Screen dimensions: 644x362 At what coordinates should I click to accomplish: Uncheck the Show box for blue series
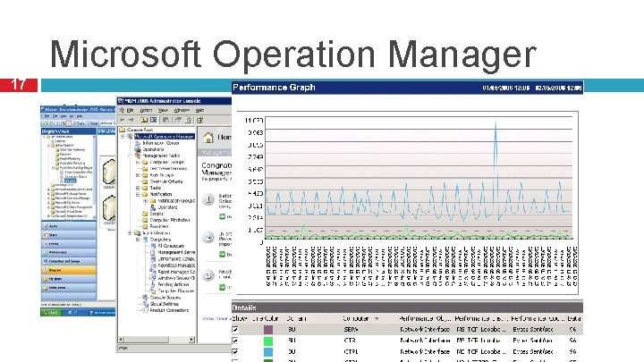235,352
